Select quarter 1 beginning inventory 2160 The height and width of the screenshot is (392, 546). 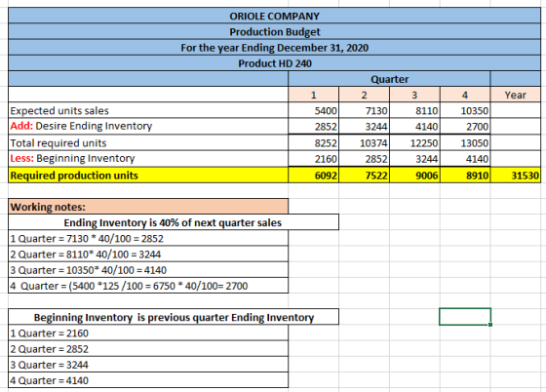tap(313, 158)
